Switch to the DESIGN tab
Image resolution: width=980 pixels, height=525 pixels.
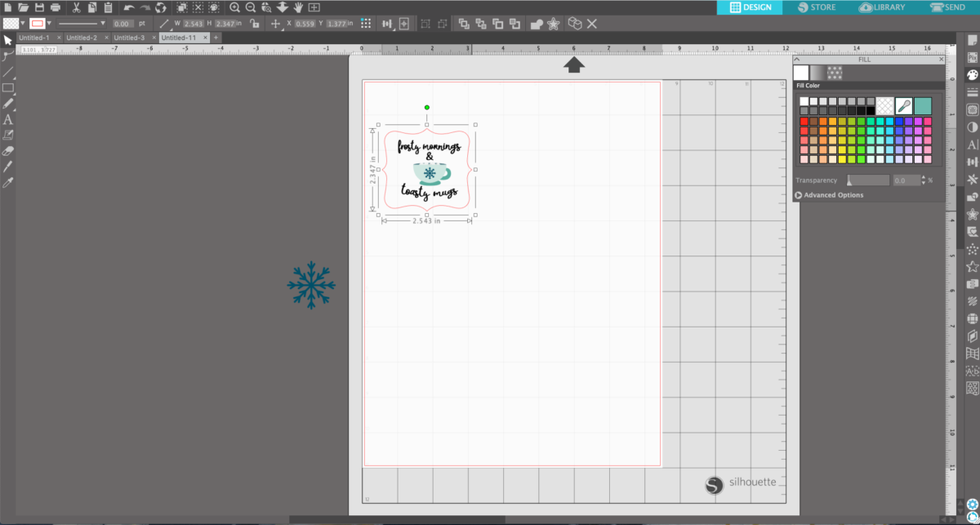point(750,7)
